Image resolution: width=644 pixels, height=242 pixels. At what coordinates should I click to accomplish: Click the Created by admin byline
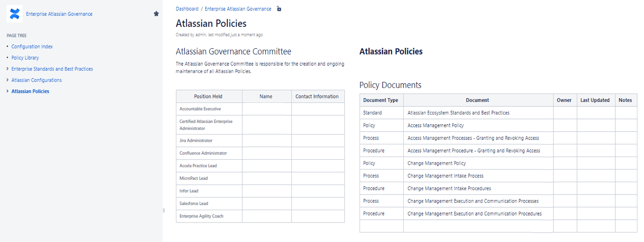pos(219,35)
